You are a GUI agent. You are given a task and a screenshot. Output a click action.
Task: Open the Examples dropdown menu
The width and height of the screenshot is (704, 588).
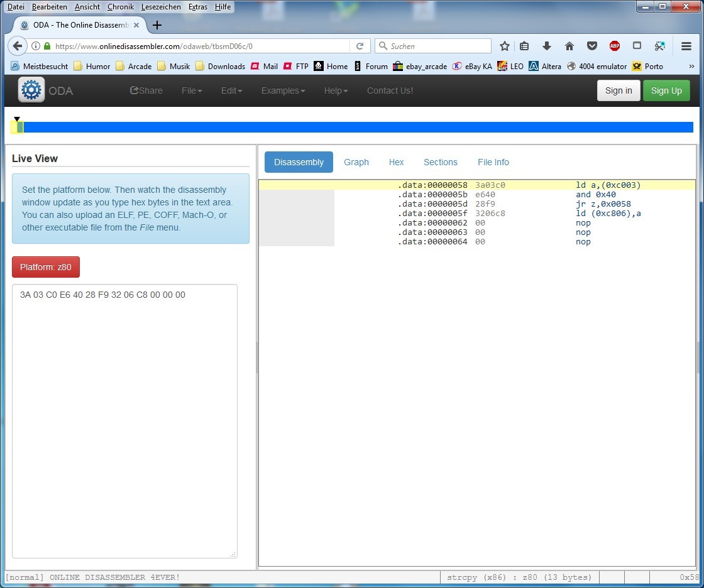point(283,90)
